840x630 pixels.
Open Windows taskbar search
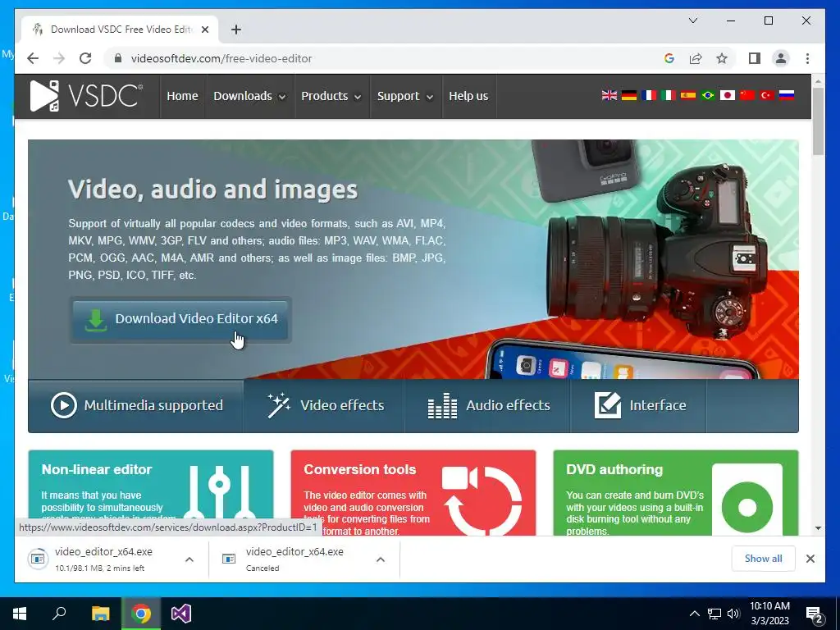click(x=59, y=614)
